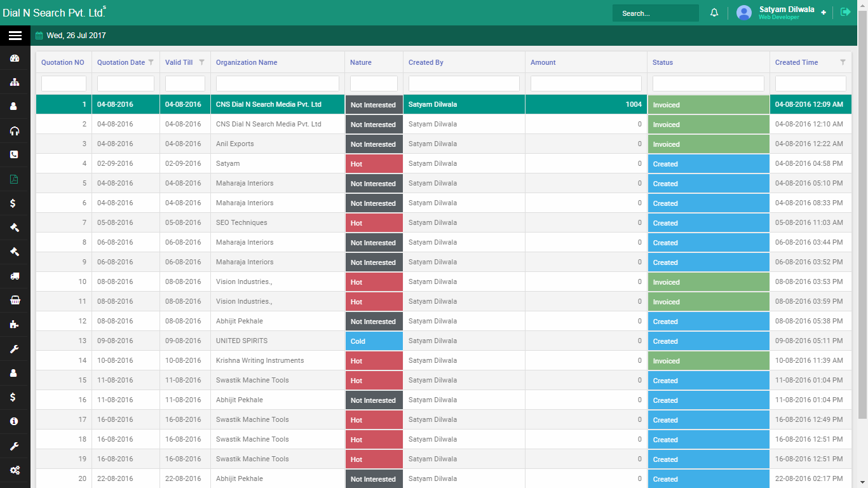
Task: Click the top Search box
Action: point(655,13)
